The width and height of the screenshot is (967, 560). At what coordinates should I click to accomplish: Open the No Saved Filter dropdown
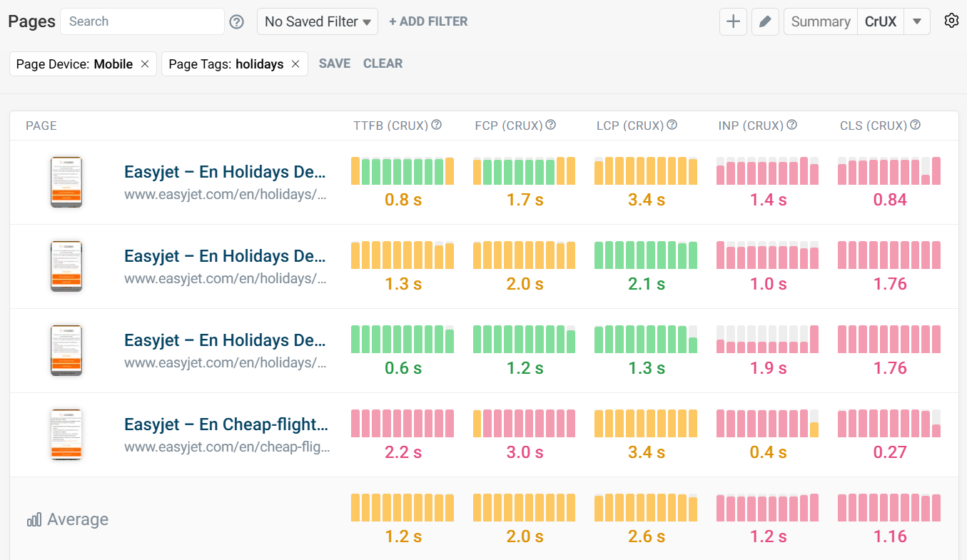point(318,21)
